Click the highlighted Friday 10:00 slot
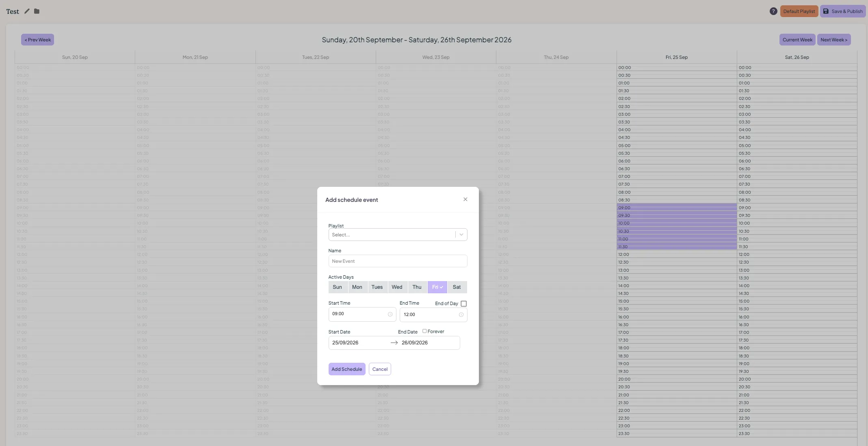The width and height of the screenshot is (868, 446). pos(677,223)
